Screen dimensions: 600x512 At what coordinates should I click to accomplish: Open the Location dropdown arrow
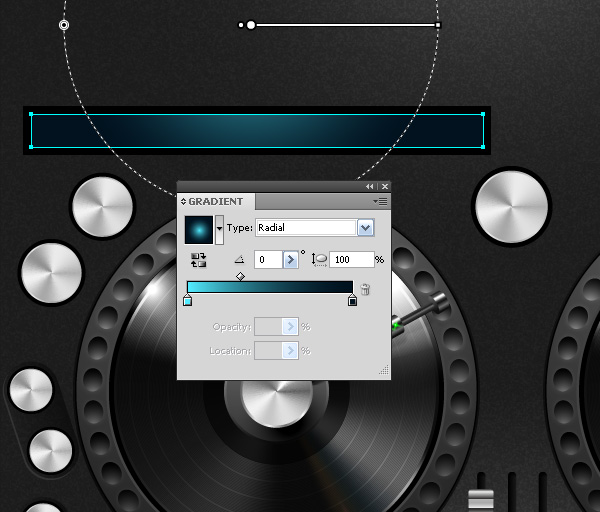(290, 351)
